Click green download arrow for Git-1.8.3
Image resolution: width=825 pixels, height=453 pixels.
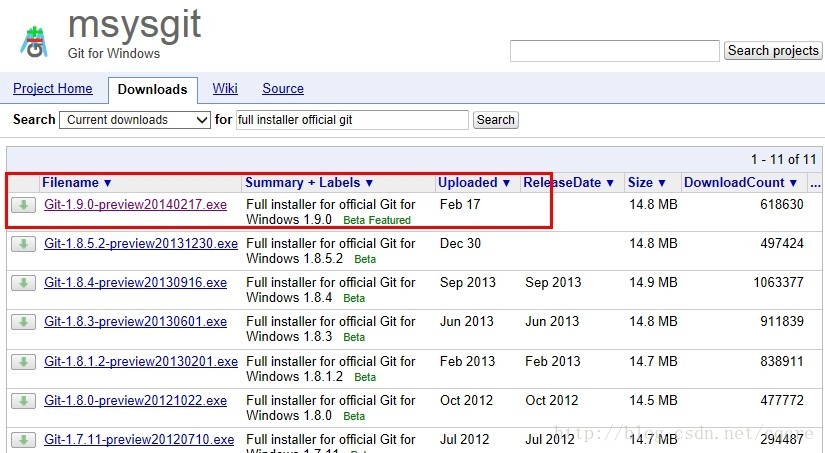point(24,321)
